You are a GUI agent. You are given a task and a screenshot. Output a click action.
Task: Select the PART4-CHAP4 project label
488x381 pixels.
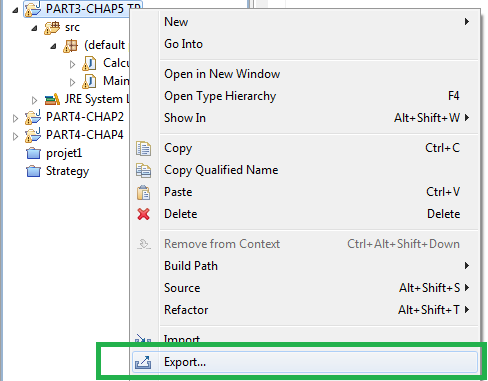(x=85, y=135)
